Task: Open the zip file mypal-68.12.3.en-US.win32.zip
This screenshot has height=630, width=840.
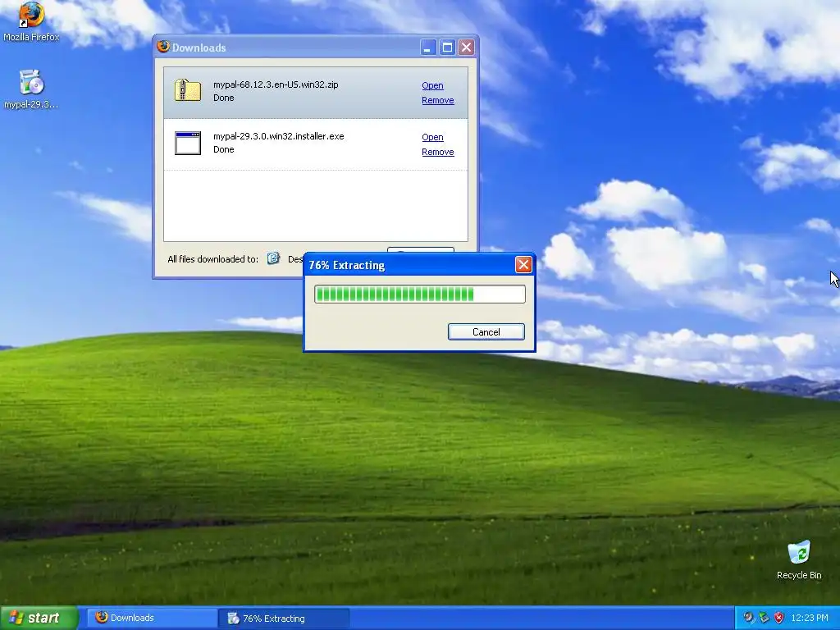Action: [x=432, y=85]
